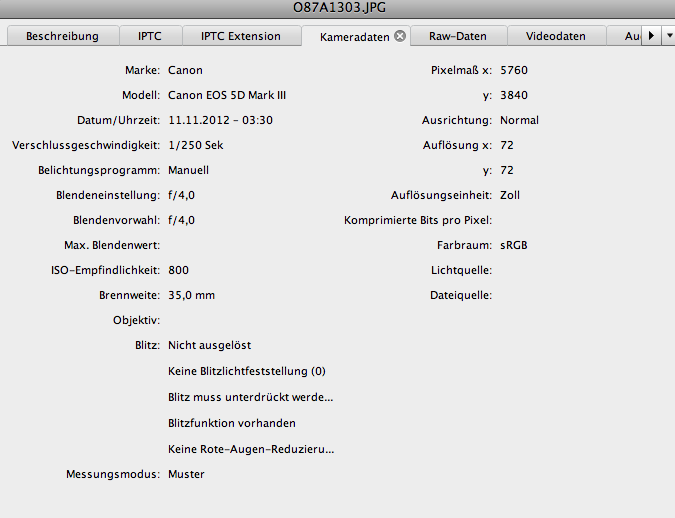Close the Kameradaten tab with its x icon
Screen dimensions: 675x518
coord(400,36)
